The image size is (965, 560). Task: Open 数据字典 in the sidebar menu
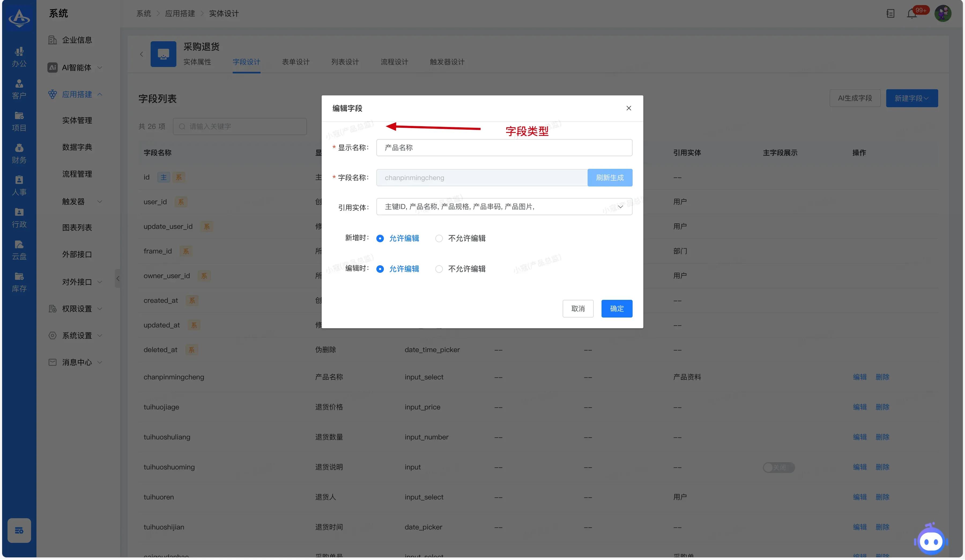click(x=77, y=147)
